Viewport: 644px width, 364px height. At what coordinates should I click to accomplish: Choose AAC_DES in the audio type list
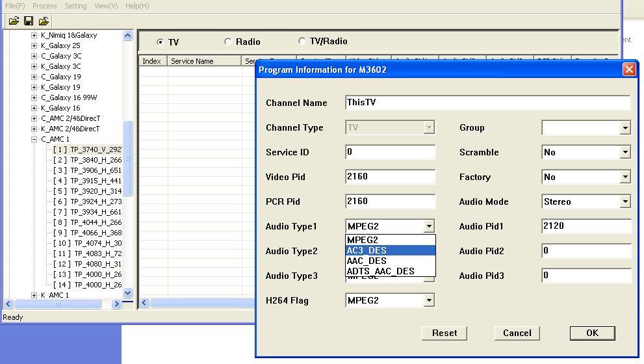(390, 261)
